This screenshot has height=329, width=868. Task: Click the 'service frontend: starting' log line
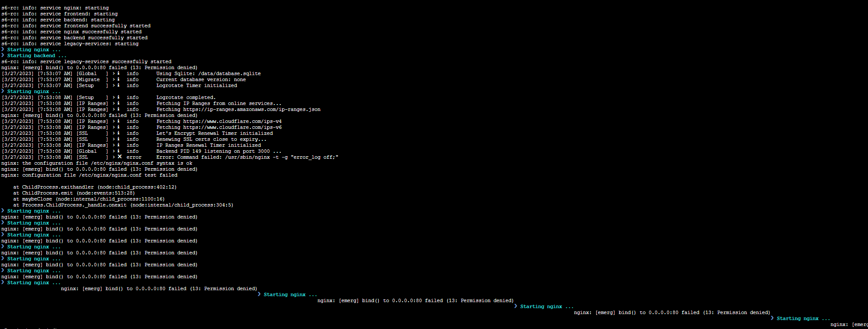pyautogui.click(x=59, y=14)
